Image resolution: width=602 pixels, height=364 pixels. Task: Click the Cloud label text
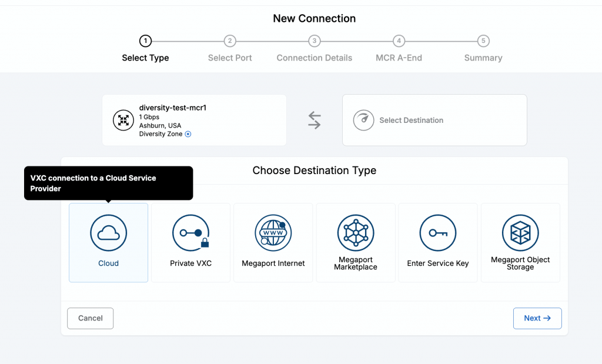click(x=108, y=263)
